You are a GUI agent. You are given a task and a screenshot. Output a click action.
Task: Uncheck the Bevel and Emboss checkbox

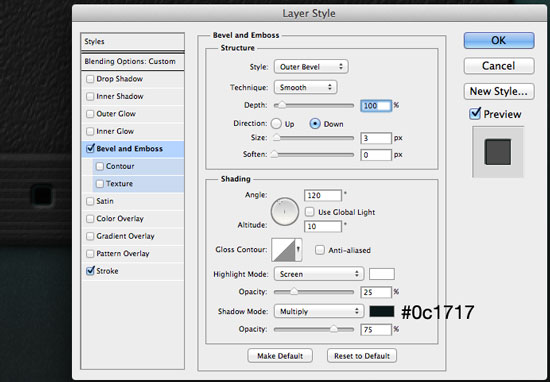90,148
